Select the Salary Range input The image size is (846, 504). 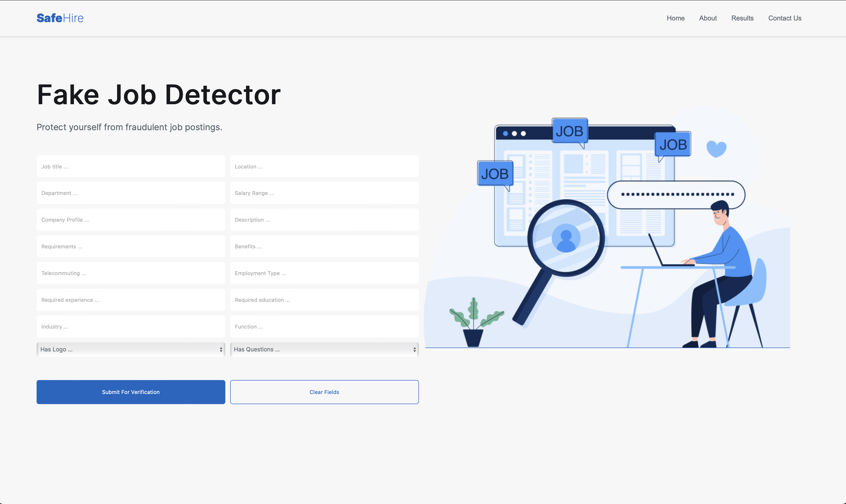[x=324, y=193]
